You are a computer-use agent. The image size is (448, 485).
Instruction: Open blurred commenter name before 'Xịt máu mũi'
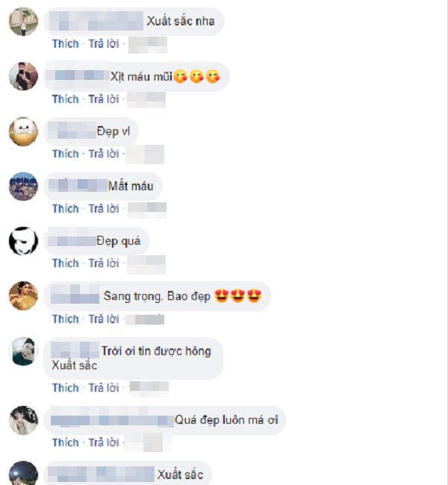pos(78,75)
